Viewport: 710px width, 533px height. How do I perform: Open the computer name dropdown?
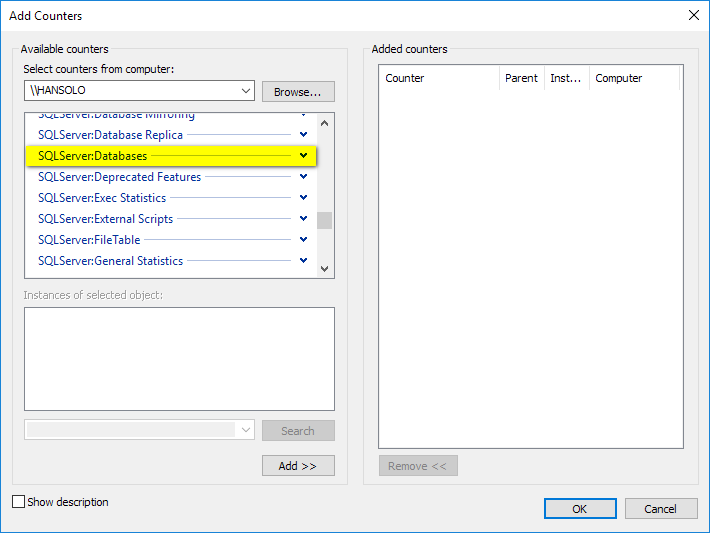246,91
